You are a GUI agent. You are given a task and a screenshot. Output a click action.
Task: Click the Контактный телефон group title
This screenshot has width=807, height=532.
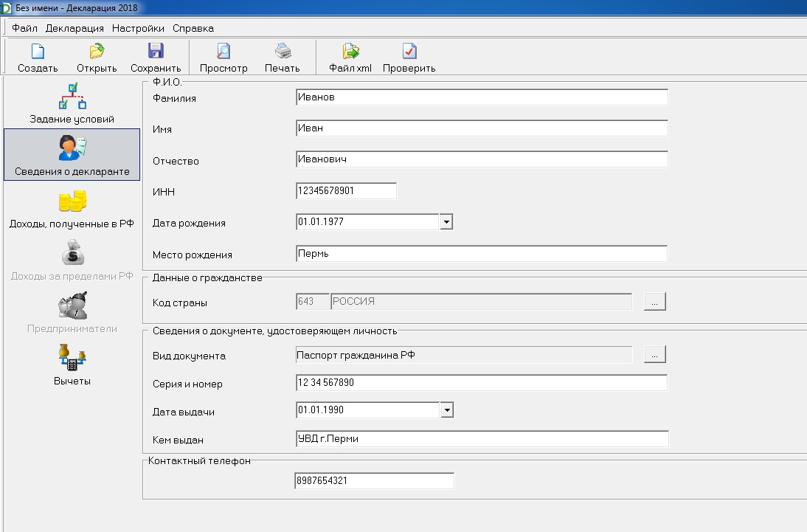click(x=199, y=461)
